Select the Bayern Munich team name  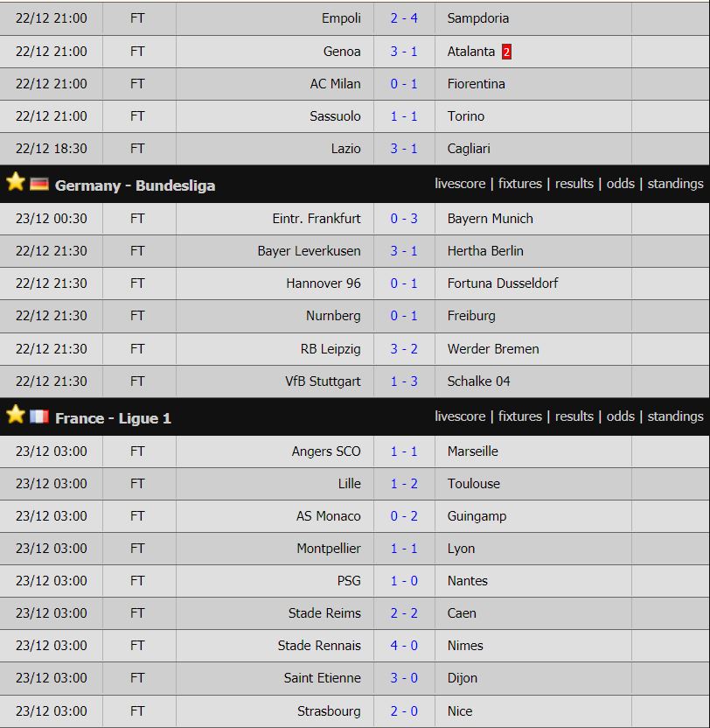490,219
